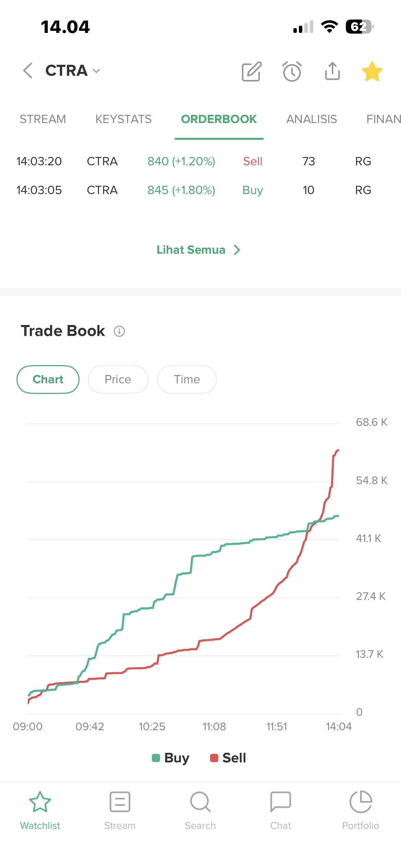Viewport: 401px width, 868px height.
Task: Select the Chart view pill
Action: (x=48, y=379)
